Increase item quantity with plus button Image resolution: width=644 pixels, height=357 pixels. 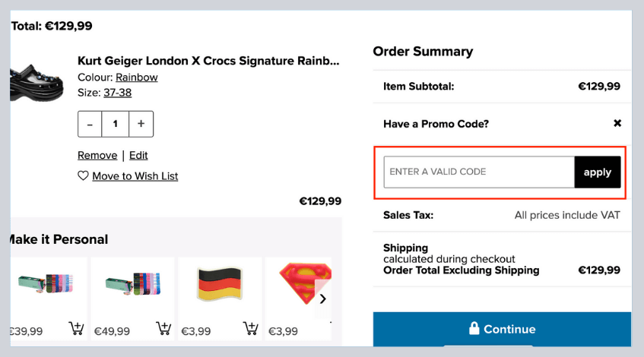pos(141,124)
